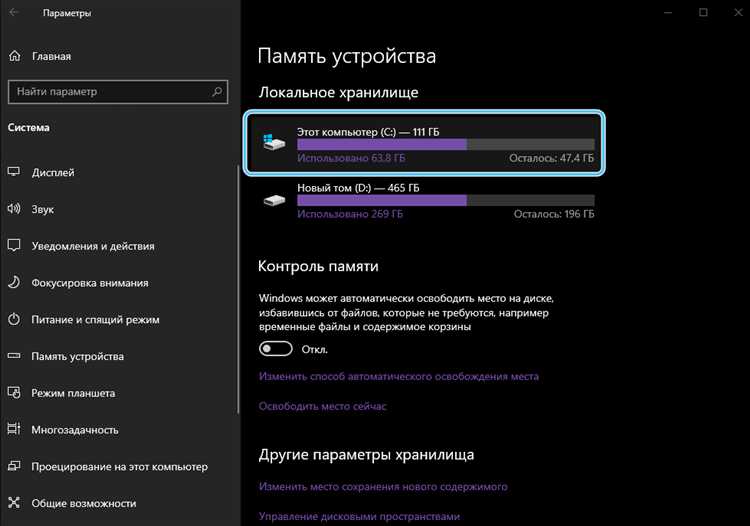This screenshot has width=750, height=526.
Task: Click Освободить место сейчас link
Action: (322, 406)
